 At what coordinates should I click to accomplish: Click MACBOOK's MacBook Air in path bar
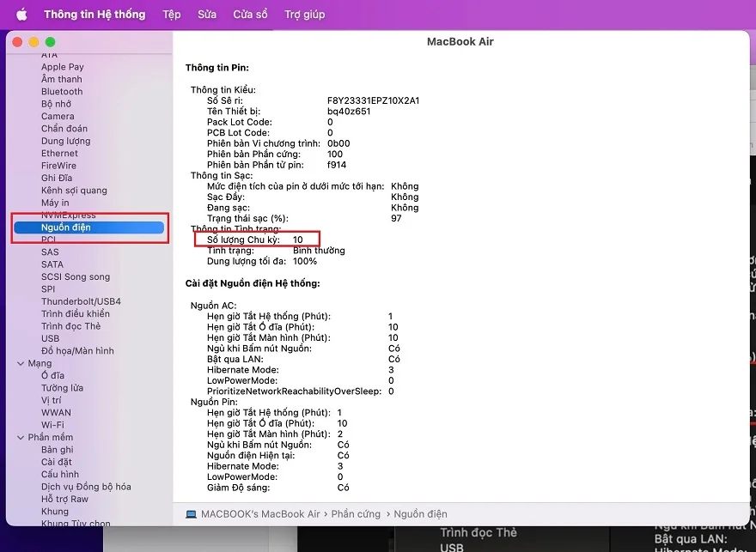click(x=260, y=514)
